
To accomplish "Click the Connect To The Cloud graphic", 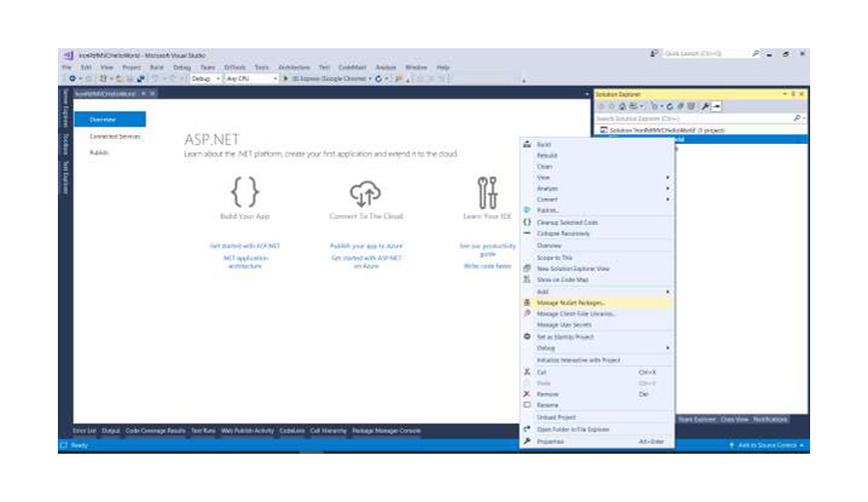I will click(x=366, y=193).
